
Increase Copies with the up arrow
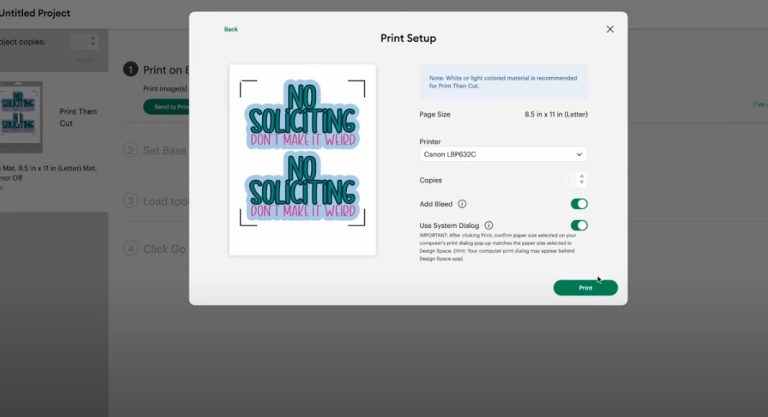[582, 176]
